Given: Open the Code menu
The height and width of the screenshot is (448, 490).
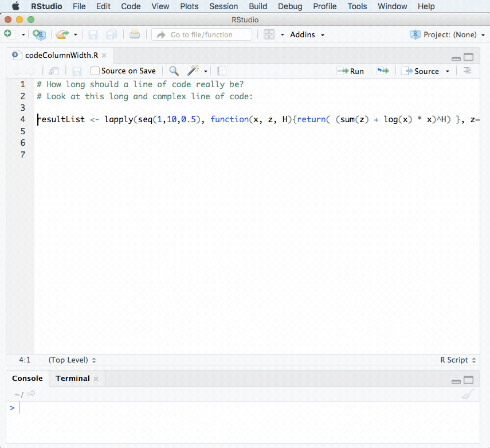Looking at the screenshot, I should click(131, 6).
